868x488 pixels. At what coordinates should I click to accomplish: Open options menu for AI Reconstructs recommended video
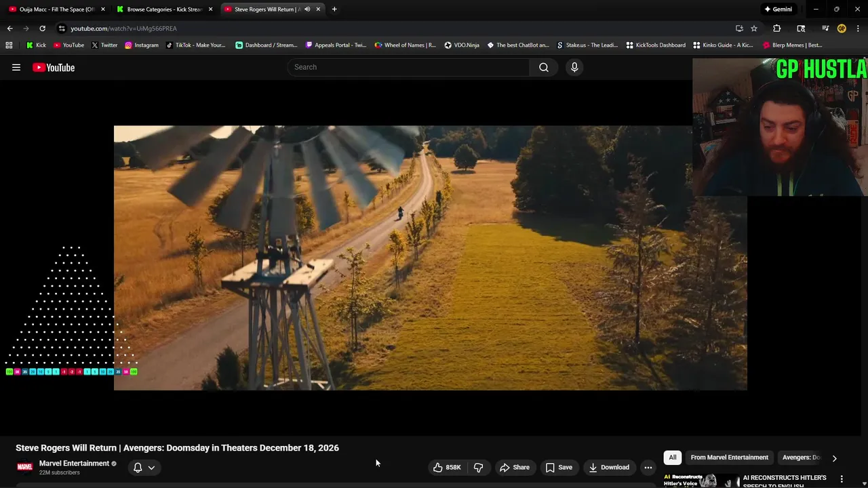(842, 479)
